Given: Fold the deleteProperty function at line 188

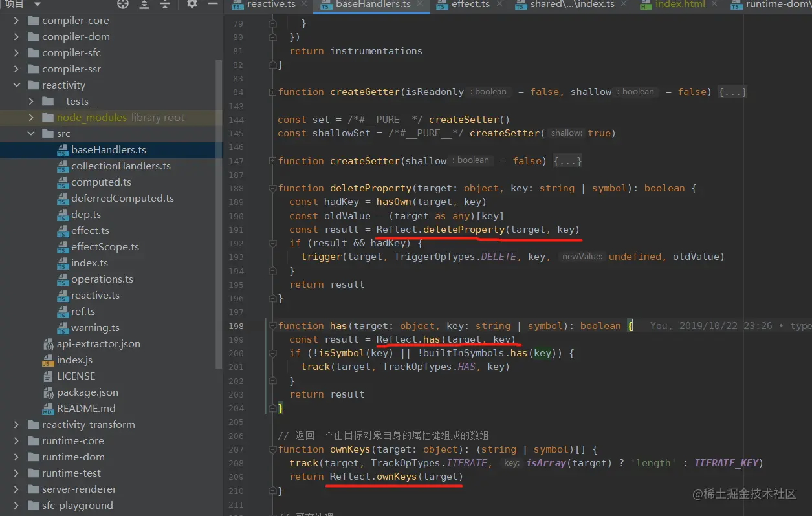Looking at the screenshot, I should 274,188.
